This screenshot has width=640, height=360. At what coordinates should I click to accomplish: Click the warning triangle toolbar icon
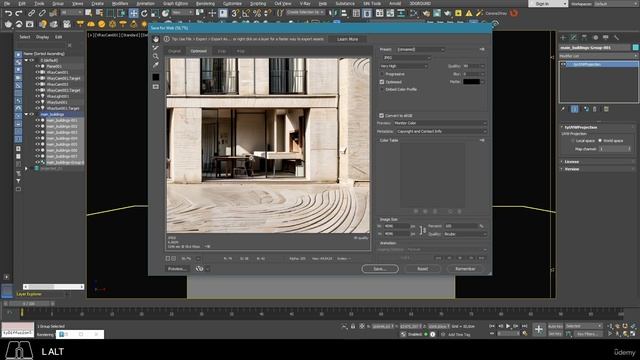pos(469,13)
